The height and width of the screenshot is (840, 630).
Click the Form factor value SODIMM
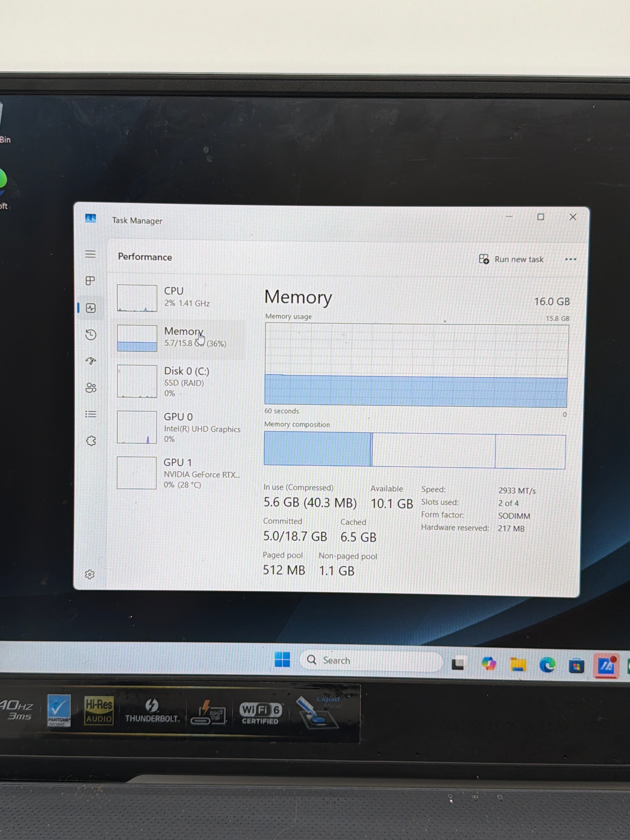[x=514, y=516]
